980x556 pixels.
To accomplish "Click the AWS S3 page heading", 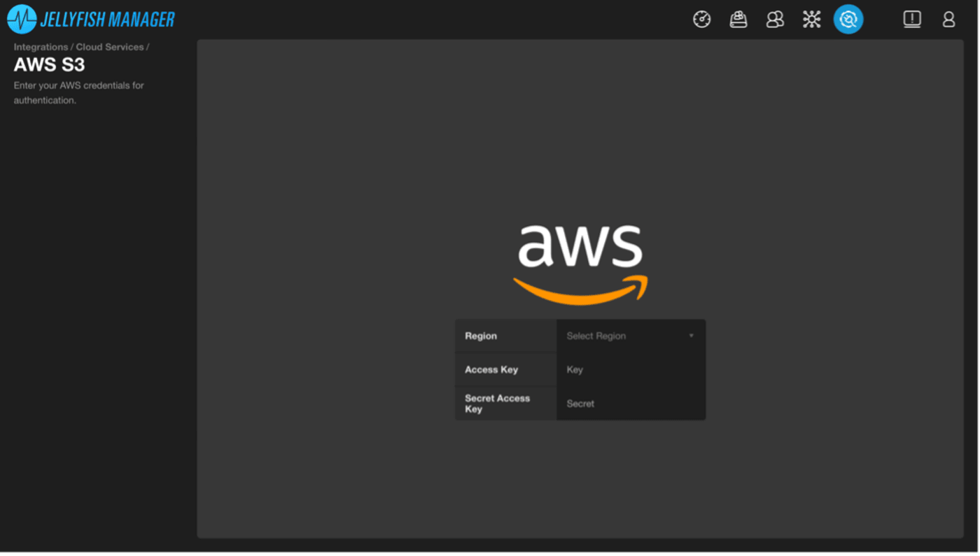I will coord(49,65).
